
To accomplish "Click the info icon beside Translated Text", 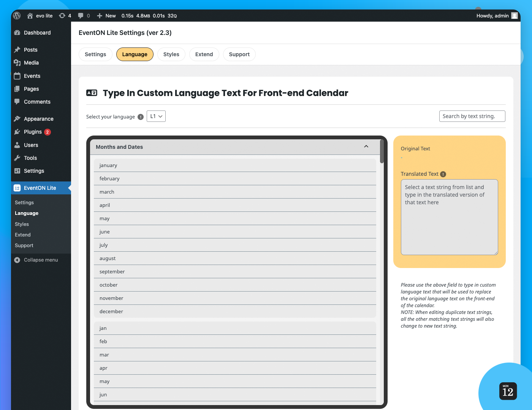I will click(x=443, y=174).
